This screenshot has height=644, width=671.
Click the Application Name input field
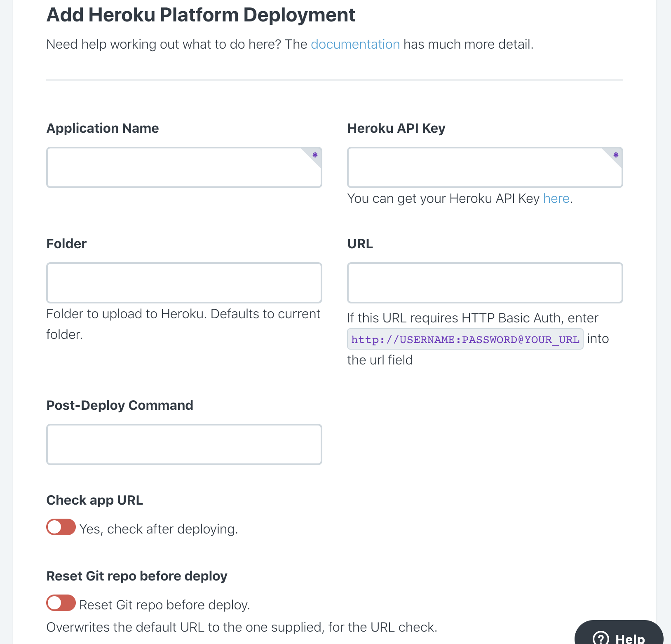point(184,167)
